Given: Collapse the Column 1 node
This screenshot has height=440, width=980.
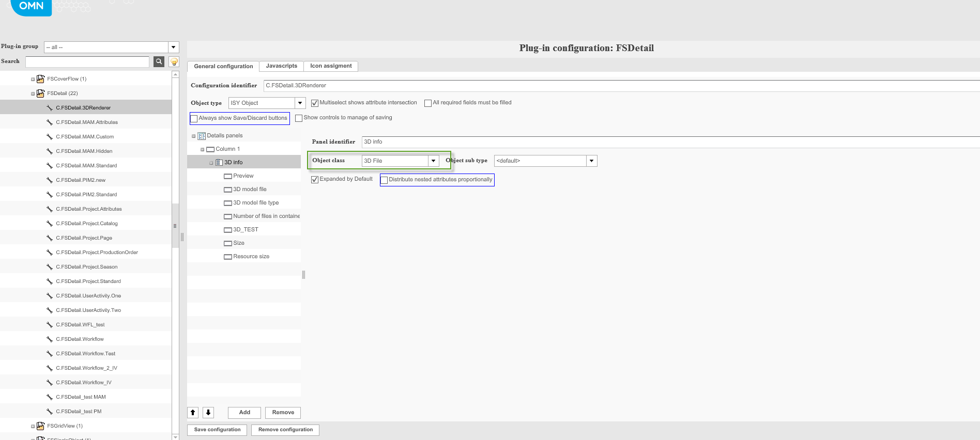Looking at the screenshot, I should [203, 150].
